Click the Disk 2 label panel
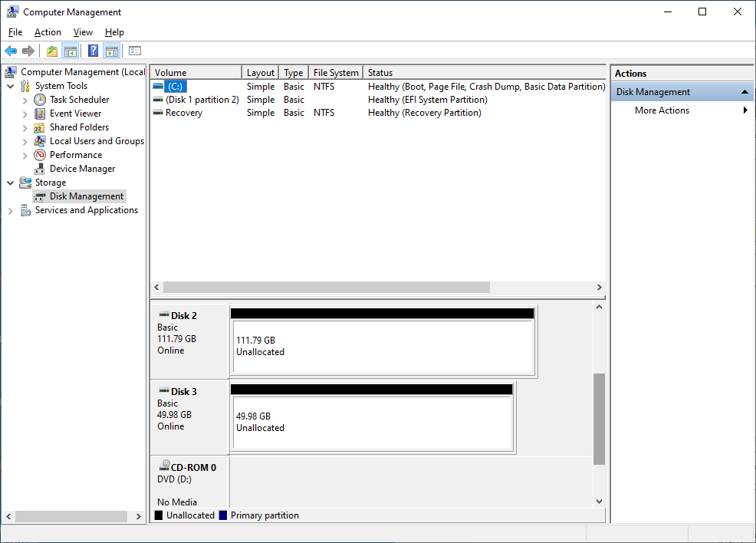756x543 pixels. pyautogui.click(x=189, y=341)
